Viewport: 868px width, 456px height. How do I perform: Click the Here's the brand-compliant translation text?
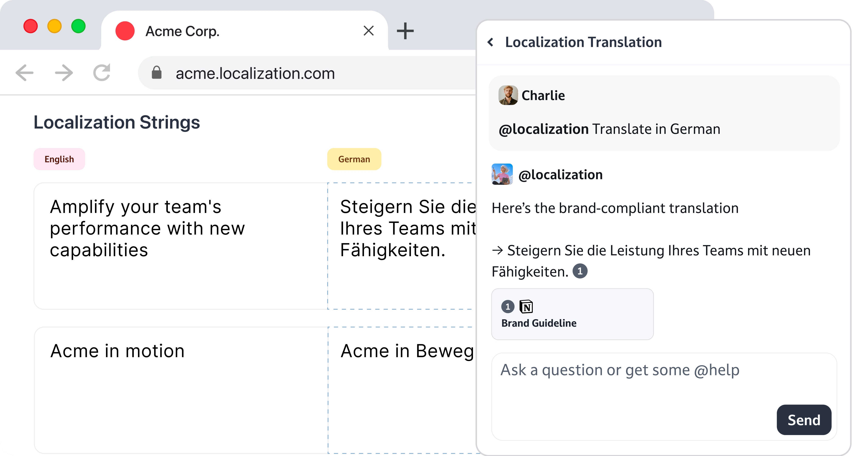click(x=615, y=208)
